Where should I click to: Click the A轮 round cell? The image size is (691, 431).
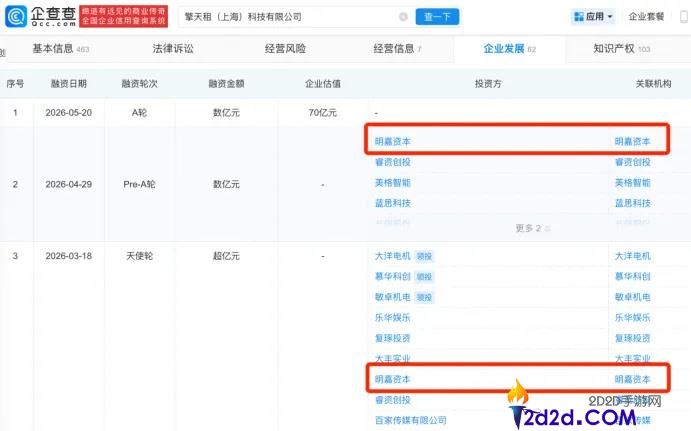click(139, 113)
